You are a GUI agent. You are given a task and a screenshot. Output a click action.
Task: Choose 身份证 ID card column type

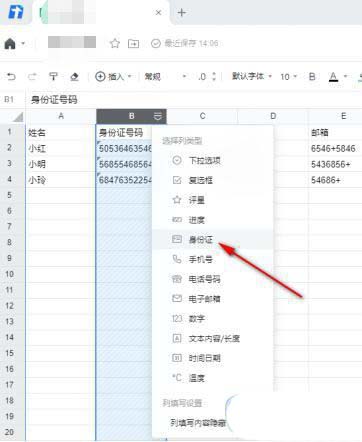coord(212,239)
